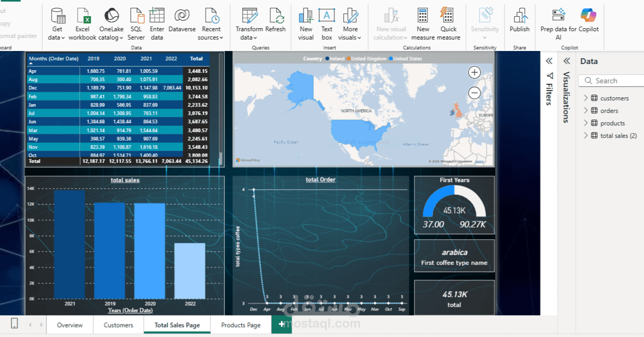Image resolution: width=644 pixels, height=337 pixels.
Task: Zoom in on the map visual
Action: tap(474, 72)
